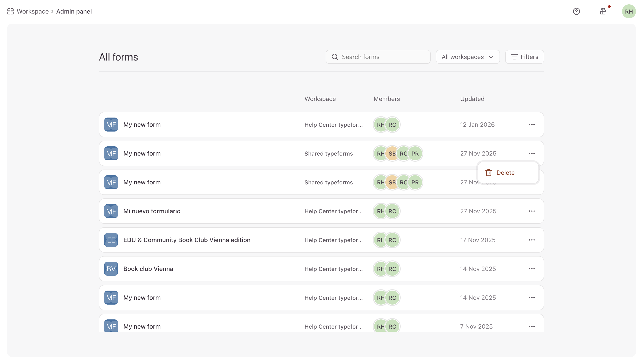Click the PR member avatar in third row

(415, 182)
